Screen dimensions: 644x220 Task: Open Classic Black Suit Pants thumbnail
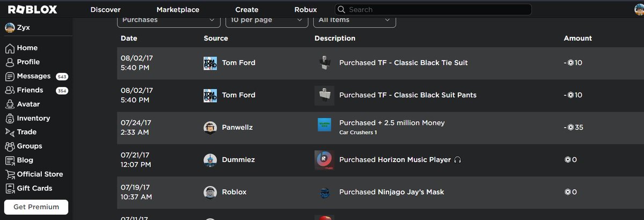324,95
